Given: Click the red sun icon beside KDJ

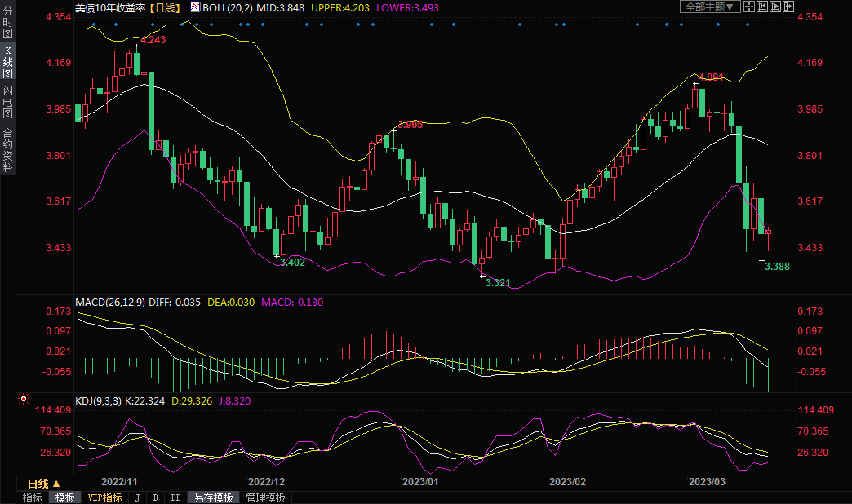Looking at the screenshot, I should tap(23, 400).
